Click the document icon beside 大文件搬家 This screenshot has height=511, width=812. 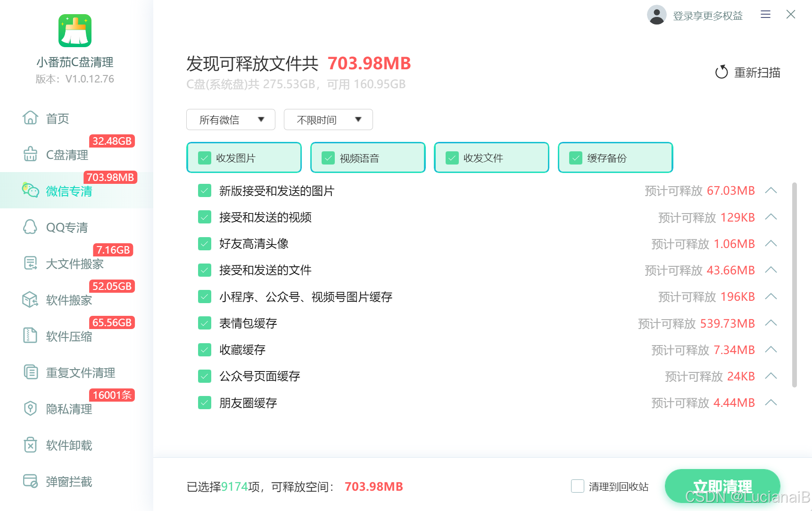pyautogui.click(x=30, y=263)
